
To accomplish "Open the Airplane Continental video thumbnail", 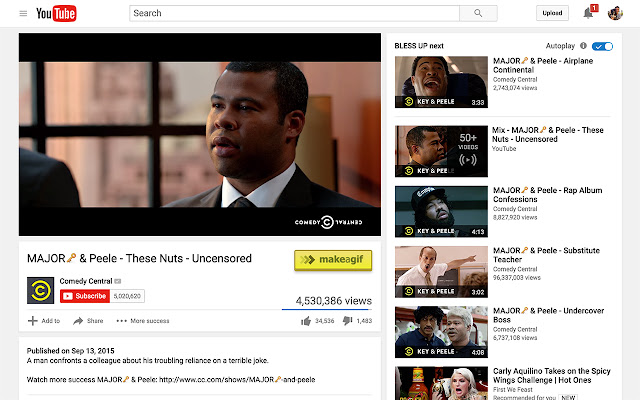I will coord(441,82).
